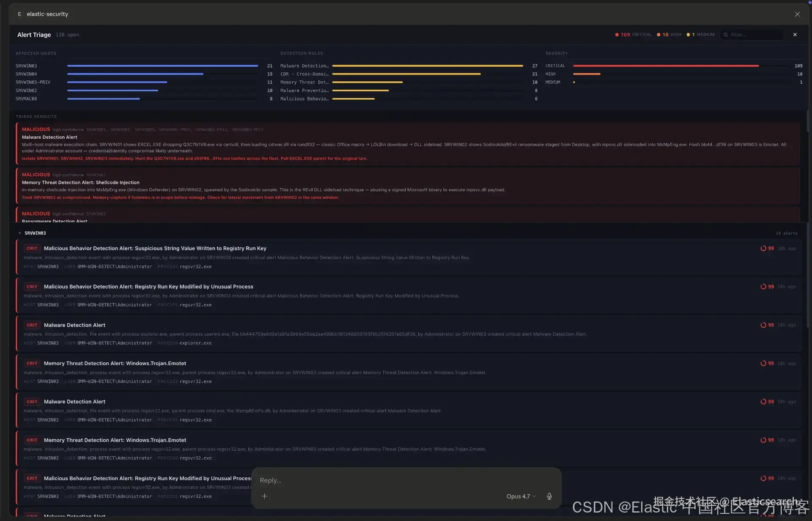
Task: Toggle the 109 CRITICAL severity filter
Action: coord(634,35)
